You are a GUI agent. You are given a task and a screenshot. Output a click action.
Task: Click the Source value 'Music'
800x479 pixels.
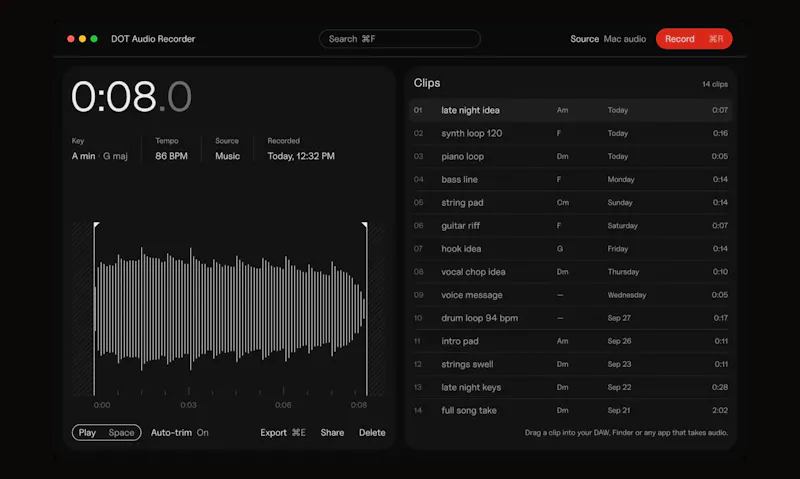(228, 156)
